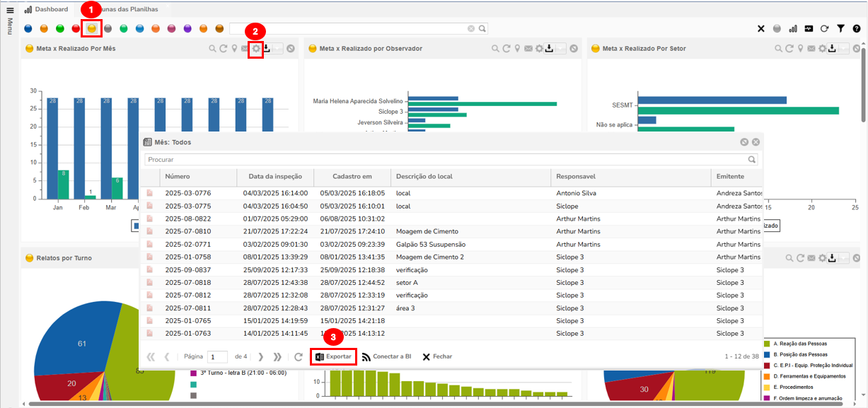Click Conectar a BI button
The width and height of the screenshot is (868, 408).
point(386,356)
